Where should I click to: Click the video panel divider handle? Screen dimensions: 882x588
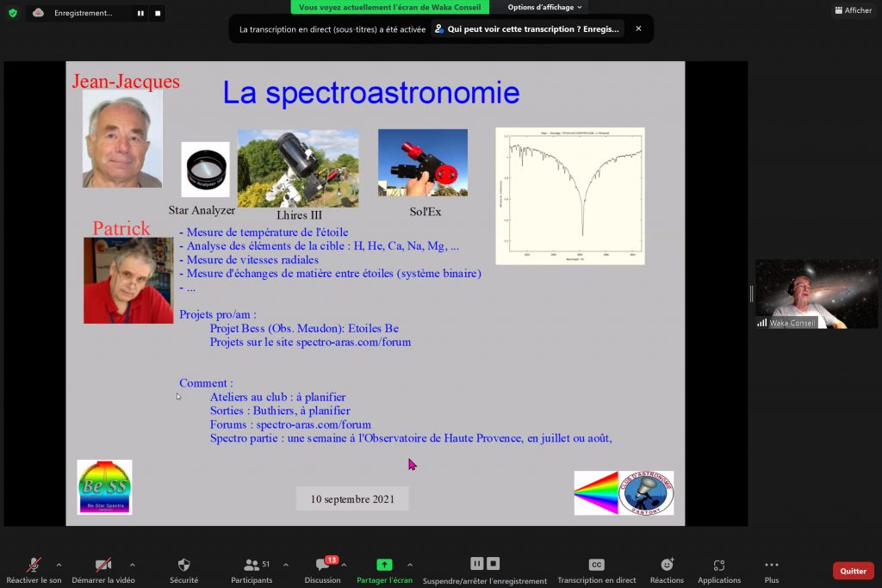[x=751, y=294]
